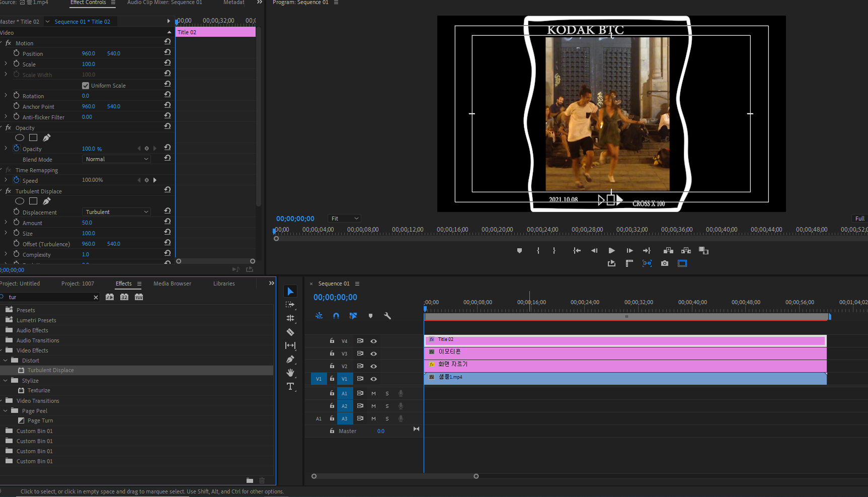This screenshot has height=497, width=868.
Task: Add marker in program monitor
Action: point(519,250)
